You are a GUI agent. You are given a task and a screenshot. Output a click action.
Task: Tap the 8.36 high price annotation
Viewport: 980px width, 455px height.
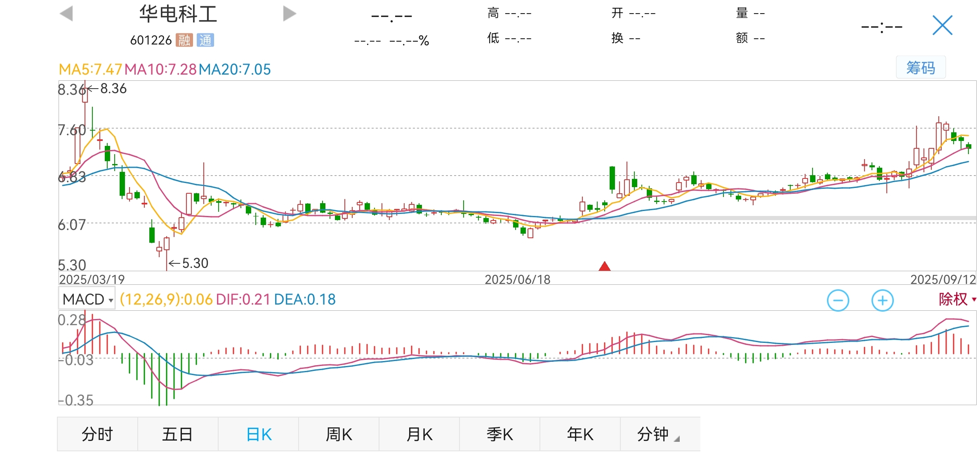(x=107, y=88)
